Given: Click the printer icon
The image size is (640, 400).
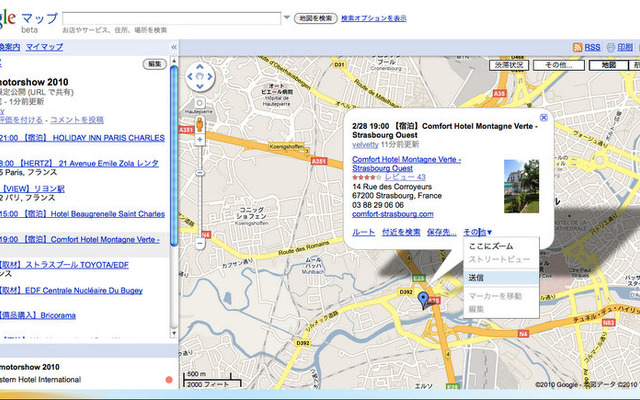Looking at the screenshot, I should pyautogui.click(x=611, y=47).
